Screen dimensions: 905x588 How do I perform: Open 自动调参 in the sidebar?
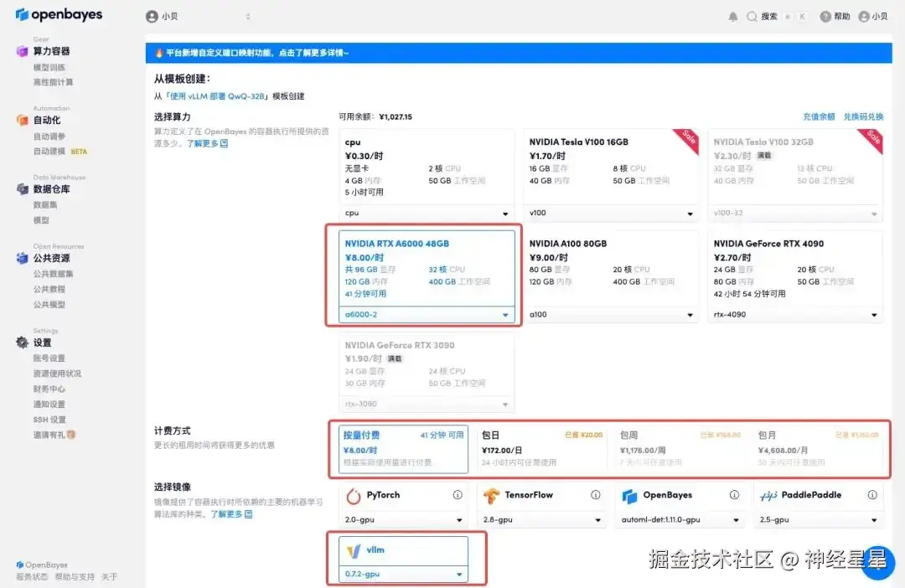pyautogui.click(x=49, y=137)
